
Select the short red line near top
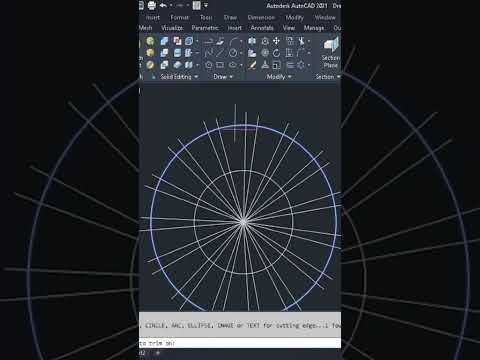click(x=239, y=129)
